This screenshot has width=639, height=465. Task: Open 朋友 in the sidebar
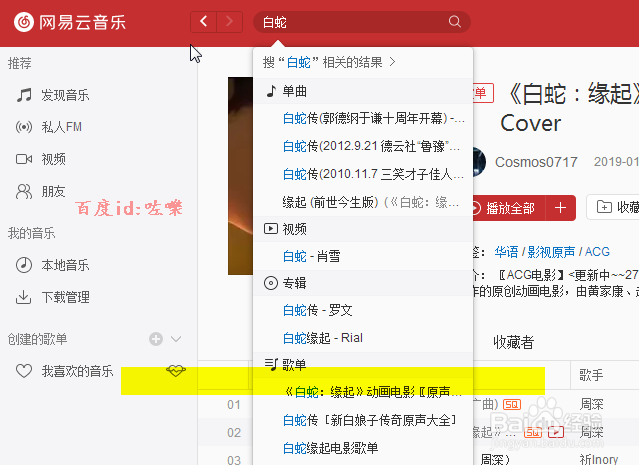(x=53, y=191)
